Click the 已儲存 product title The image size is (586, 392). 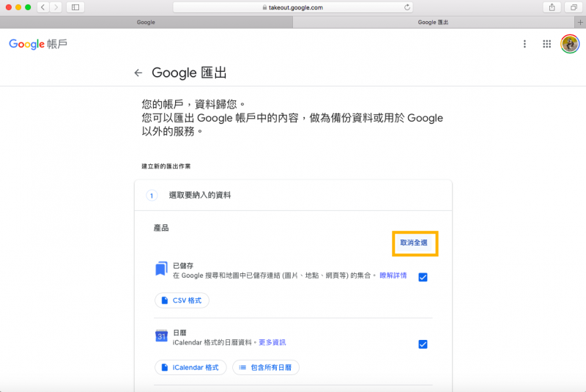click(x=183, y=266)
